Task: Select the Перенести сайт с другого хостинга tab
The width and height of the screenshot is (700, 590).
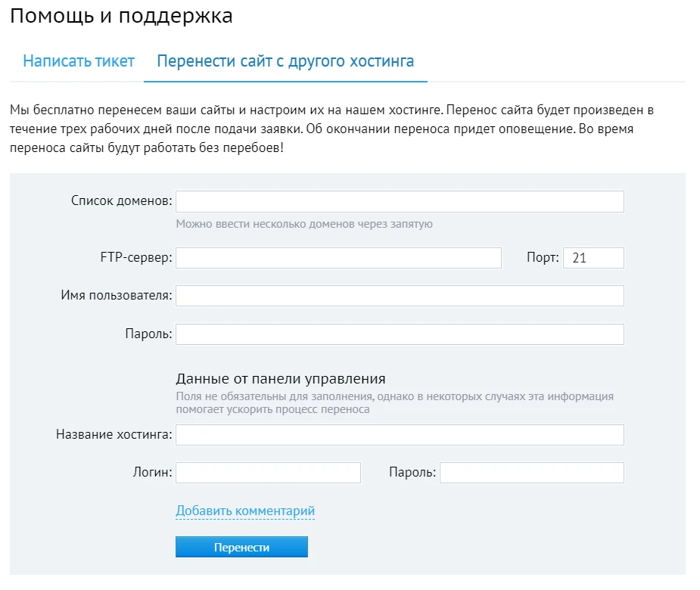Action: point(285,61)
